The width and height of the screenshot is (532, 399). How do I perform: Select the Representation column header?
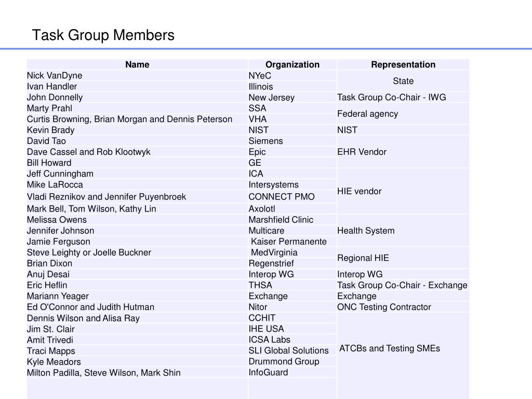click(403, 64)
